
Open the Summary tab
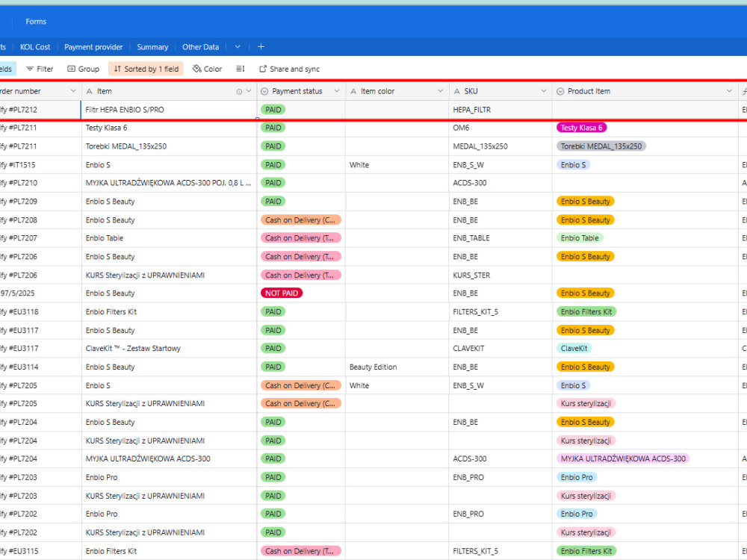(x=152, y=47)
